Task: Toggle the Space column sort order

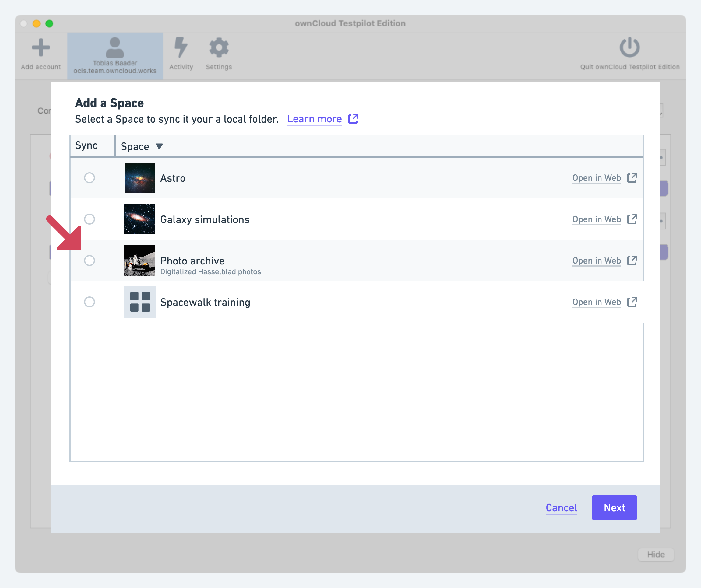Action: (159, 146)
